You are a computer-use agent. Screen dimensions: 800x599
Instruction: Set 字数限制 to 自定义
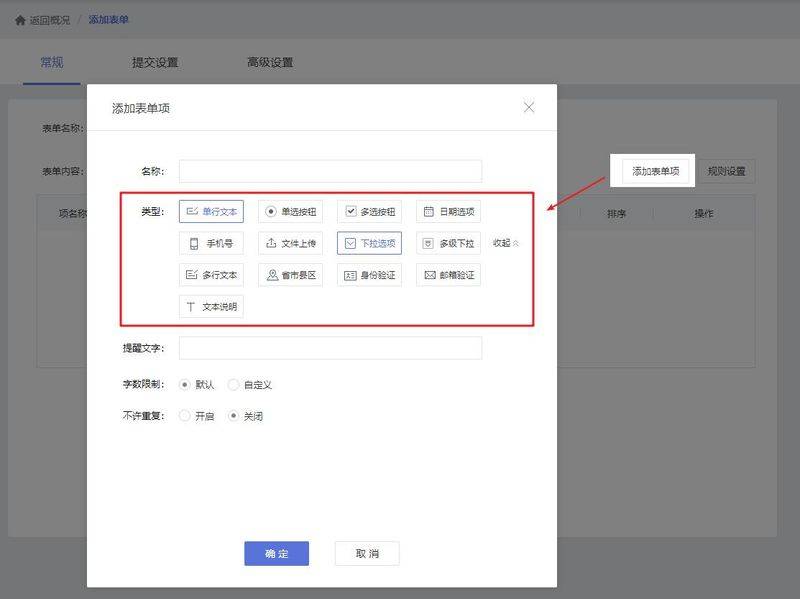(233, 384)
